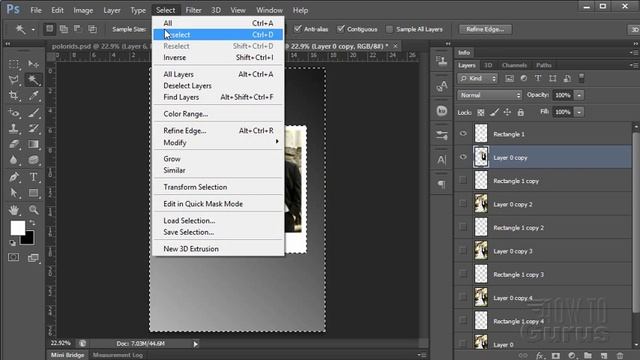This screenshot has height=360, width=640.
Task: Open the Measurement Log tab
Action: pos(118,355)
